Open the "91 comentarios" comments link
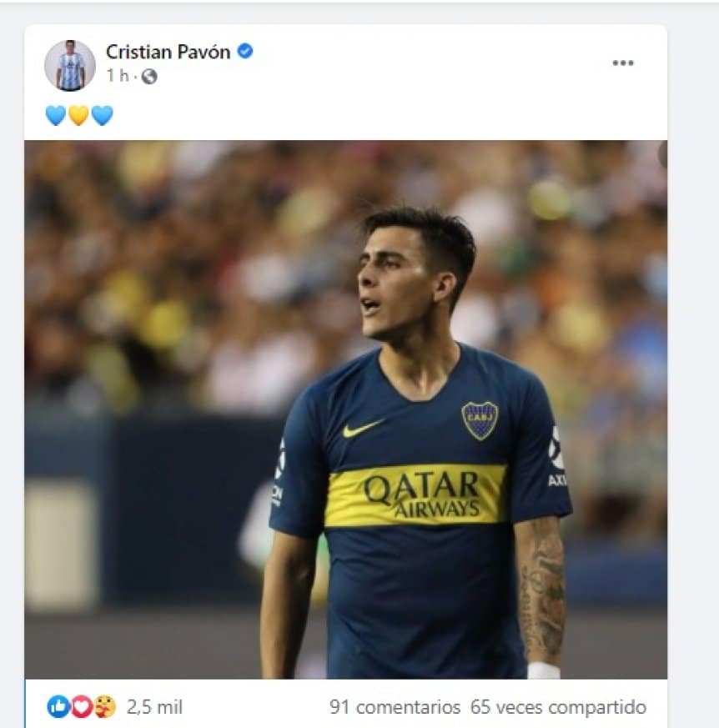This screenshot has height=728, width=719. click(395, 707)
